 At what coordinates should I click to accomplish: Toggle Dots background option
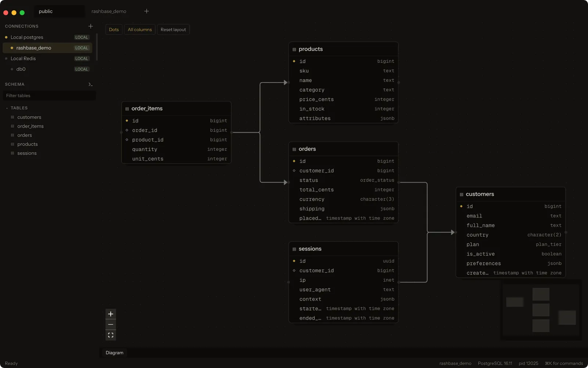click(114, 29)
